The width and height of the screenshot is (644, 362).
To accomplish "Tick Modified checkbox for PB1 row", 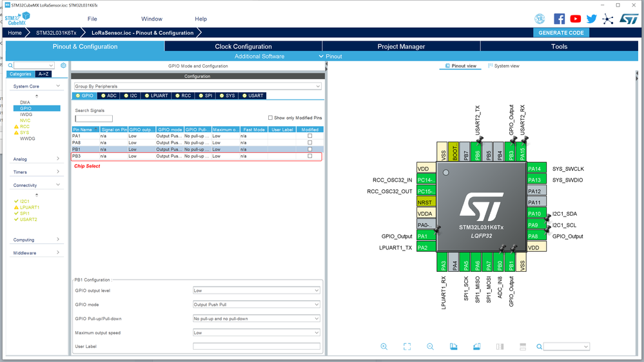I will tap(309, 149).
